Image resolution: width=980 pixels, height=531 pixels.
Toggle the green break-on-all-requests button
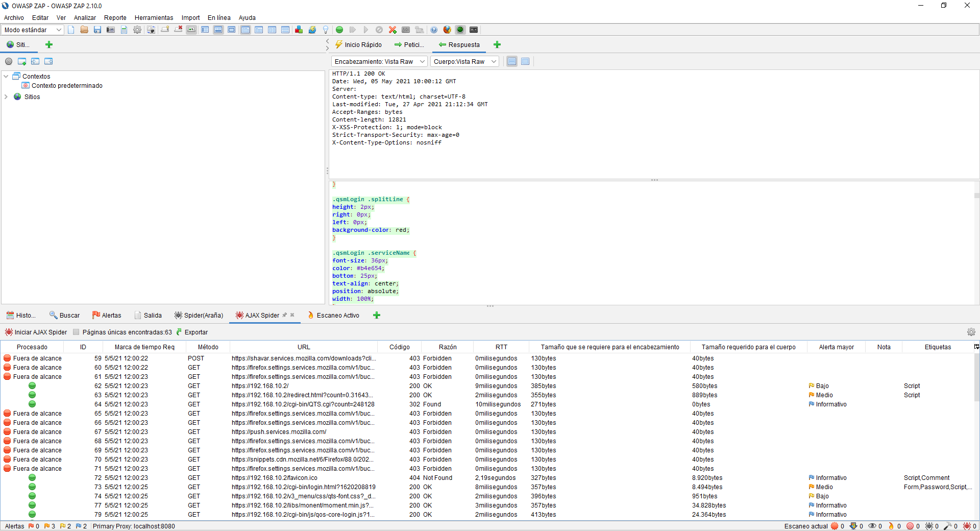[339, 30]
